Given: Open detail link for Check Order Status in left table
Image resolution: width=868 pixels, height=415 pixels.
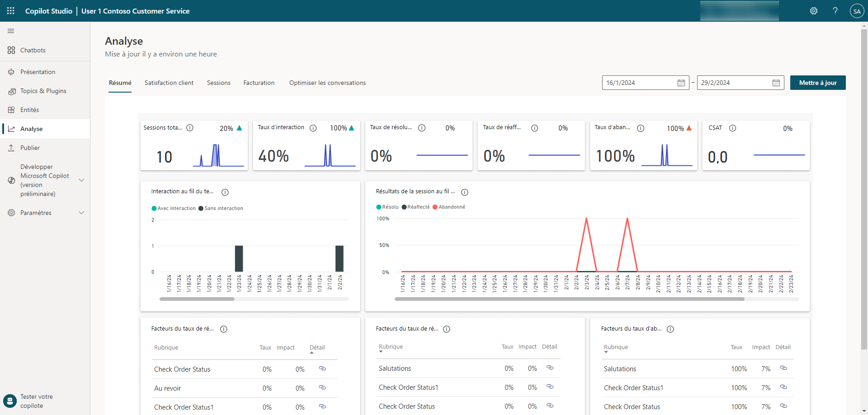Looking at the screenshot, I should point(322,368).
